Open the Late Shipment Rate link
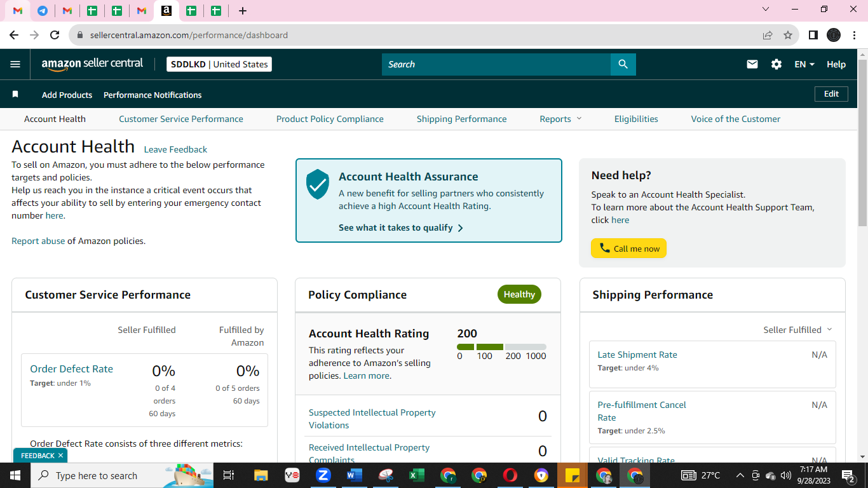Viewport: 868px width, 488px height. [x=637, y=355]
